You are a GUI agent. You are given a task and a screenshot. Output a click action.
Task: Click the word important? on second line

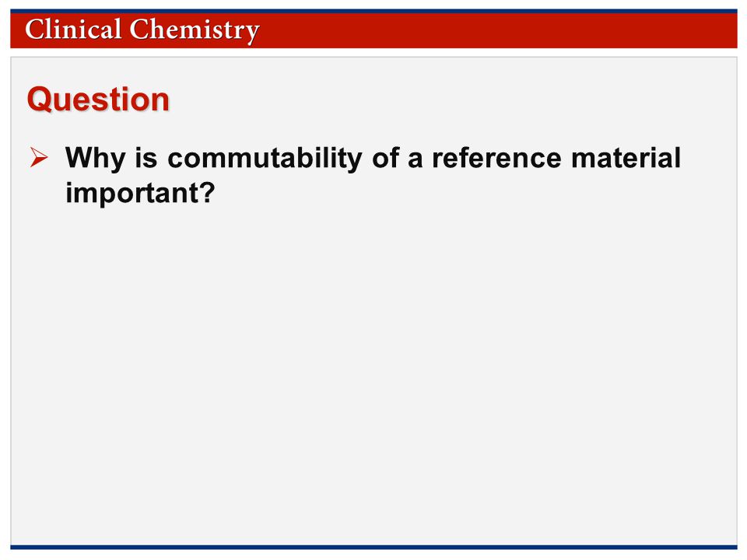pos(141,194)
